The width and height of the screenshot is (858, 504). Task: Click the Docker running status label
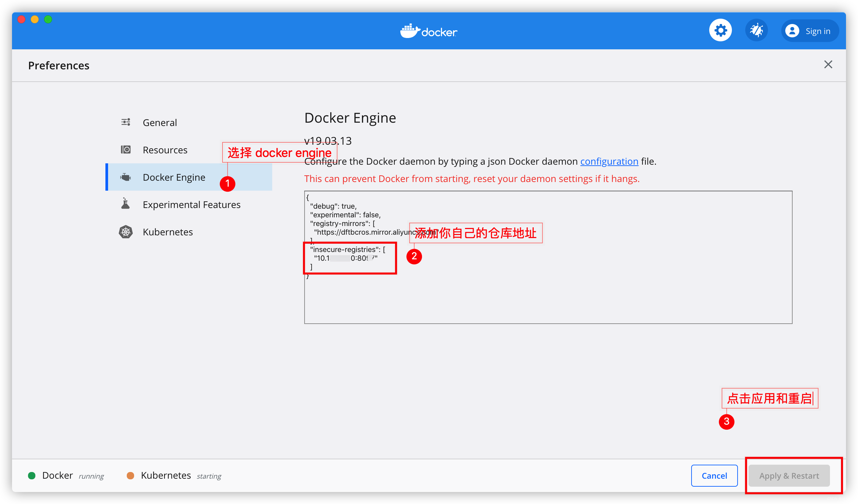(x=73, y=476)
